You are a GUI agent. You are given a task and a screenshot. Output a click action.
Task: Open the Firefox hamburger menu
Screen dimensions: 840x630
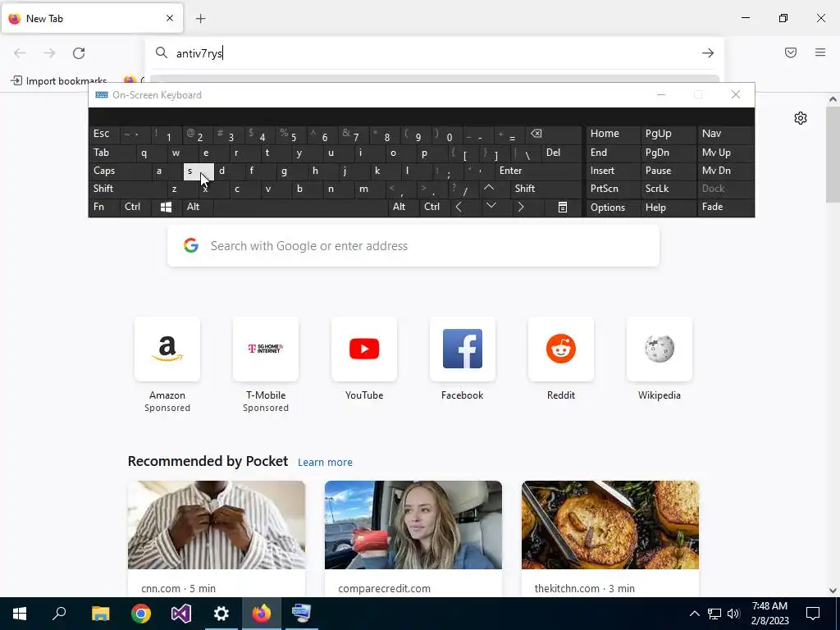coord(820,52)
